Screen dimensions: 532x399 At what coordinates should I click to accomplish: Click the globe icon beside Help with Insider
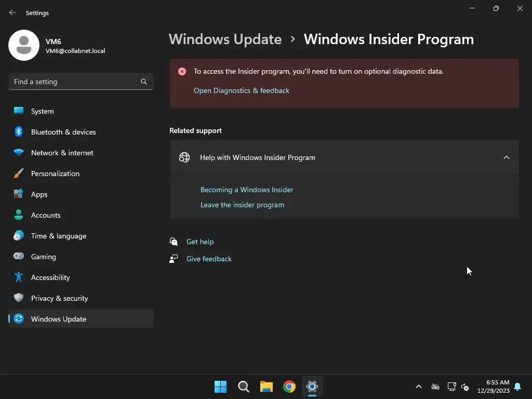[x=184, y=157]
